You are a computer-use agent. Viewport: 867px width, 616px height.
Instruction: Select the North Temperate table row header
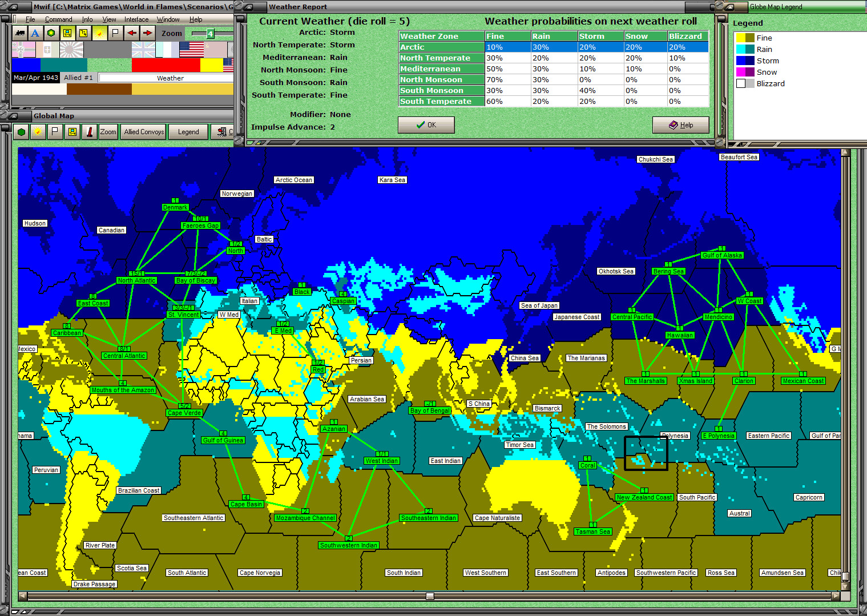441,58
